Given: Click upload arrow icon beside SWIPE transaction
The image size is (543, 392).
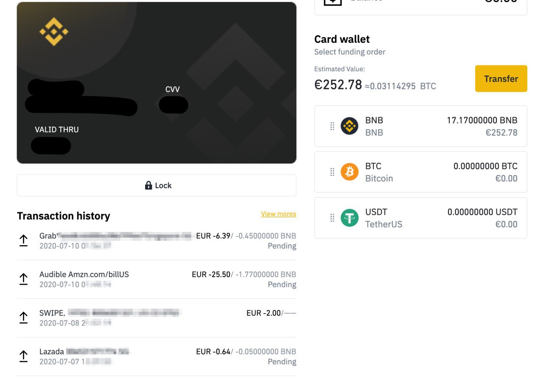Looking at the screenshot, I should 24,317.
